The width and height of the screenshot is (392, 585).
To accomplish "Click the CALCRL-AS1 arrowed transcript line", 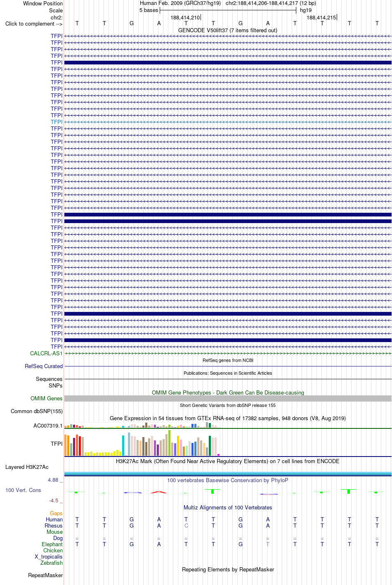I will 228,354.
